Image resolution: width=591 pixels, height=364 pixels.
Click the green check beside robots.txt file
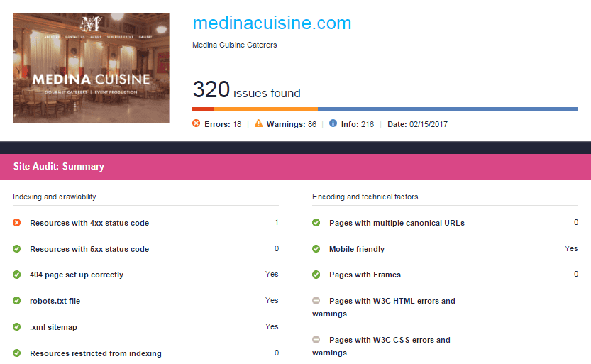16,301
